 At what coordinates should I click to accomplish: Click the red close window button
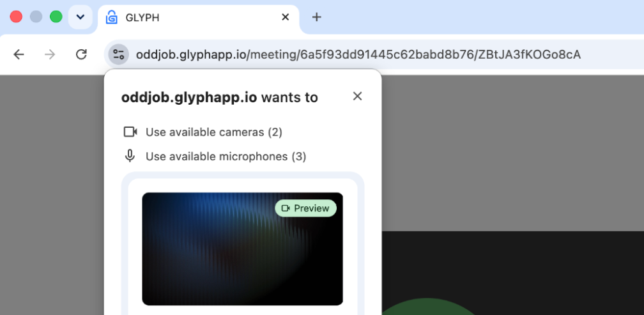[16, 17]
